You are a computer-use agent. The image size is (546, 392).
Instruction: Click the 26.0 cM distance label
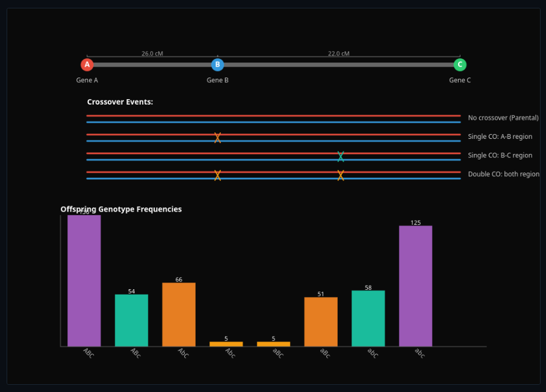point(152,54)
